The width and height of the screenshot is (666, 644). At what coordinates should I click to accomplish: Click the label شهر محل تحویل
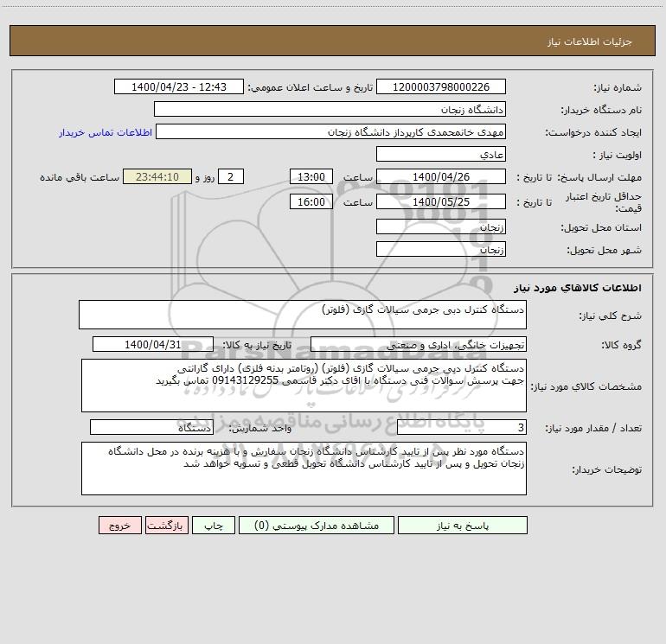(x=605, y=250)
